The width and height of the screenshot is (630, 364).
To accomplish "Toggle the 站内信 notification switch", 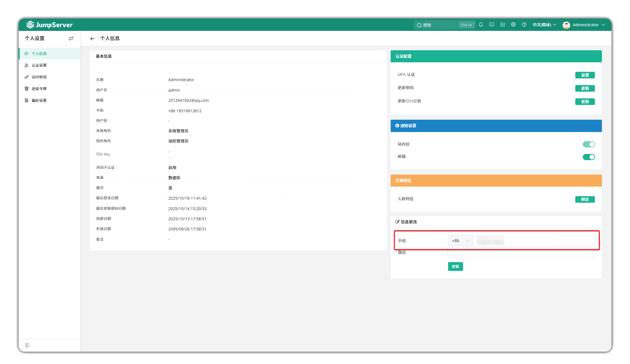I will coord(589,144).
